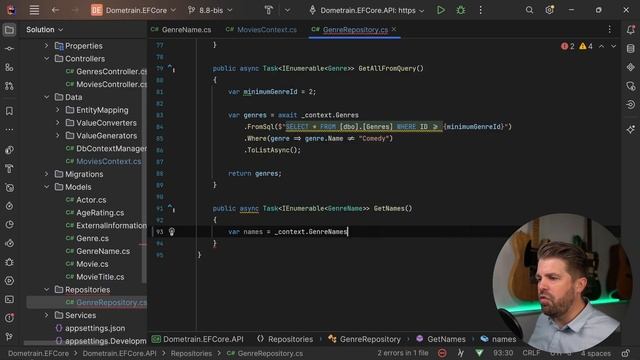
Task: Open the Problems tool window icon
Action: pyautogui.click(x=9, y=318)
